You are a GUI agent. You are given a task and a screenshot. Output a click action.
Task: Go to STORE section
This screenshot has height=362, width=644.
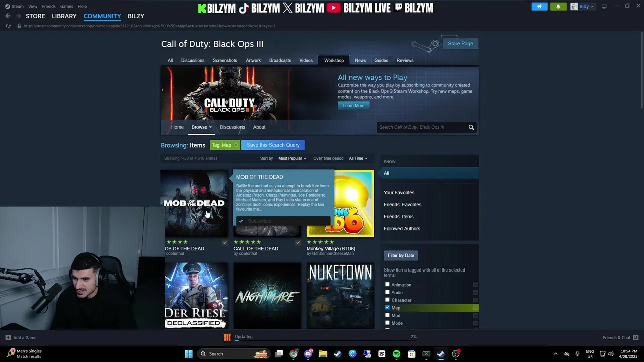pyautogui.click(x=35, y=16)
